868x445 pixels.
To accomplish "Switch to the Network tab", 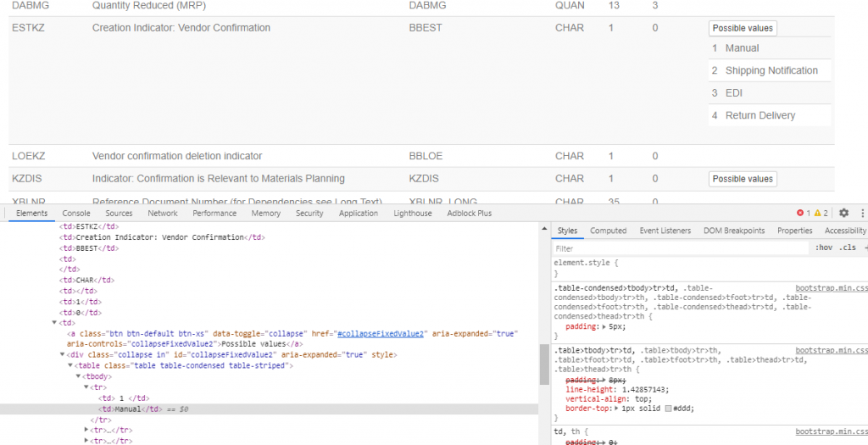I will point(163,213).
